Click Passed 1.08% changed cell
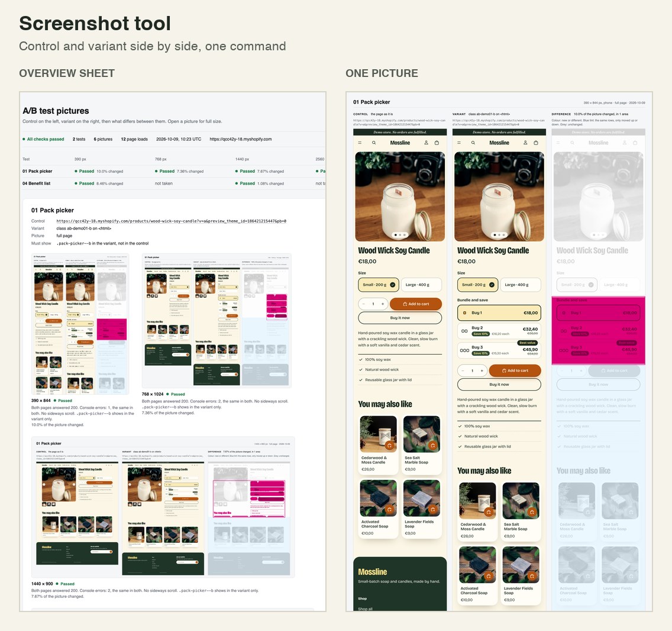This screenshot has height=631, width=672. click(x=259, y=183)
